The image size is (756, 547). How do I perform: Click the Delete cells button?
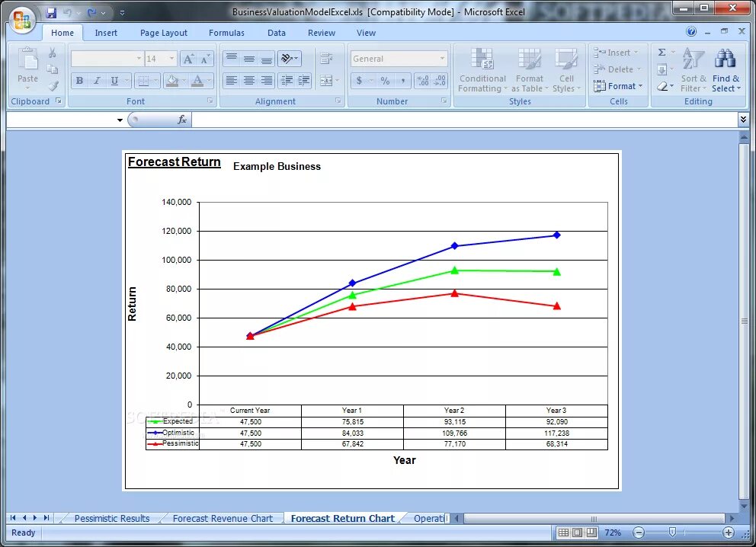pyautogui.click(x=617, y=69)
